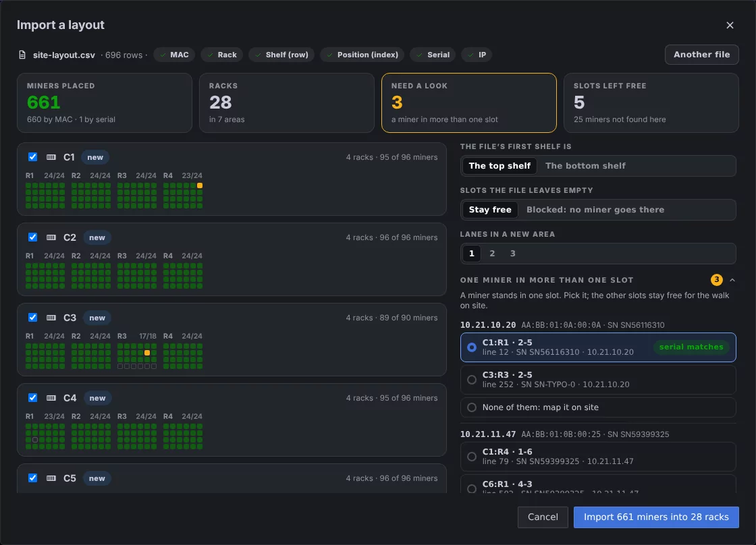Open the Need a Look 3 card

coord(469,103)
